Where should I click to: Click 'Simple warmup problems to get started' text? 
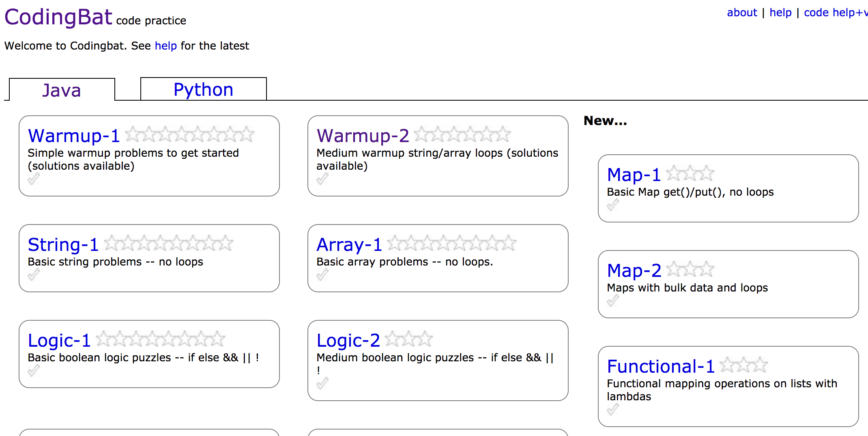[133, 153]
